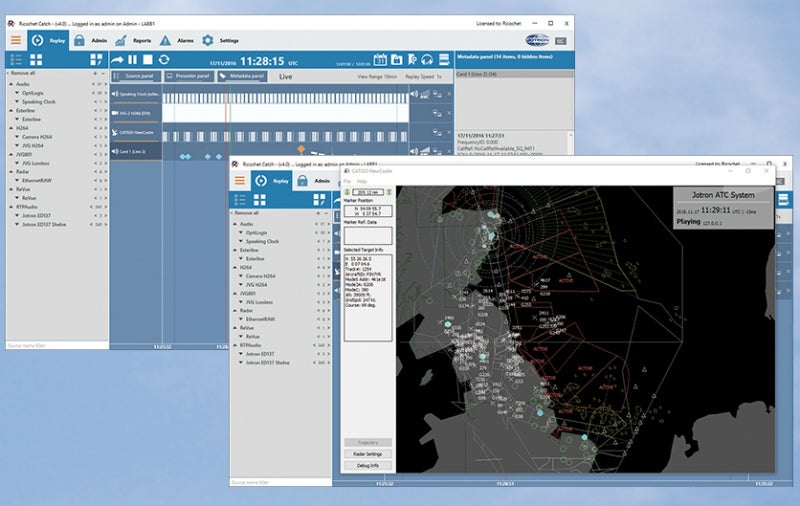This screenshot has height=506, width=800.
Task: Pause the replay playback
Action: 132,60
